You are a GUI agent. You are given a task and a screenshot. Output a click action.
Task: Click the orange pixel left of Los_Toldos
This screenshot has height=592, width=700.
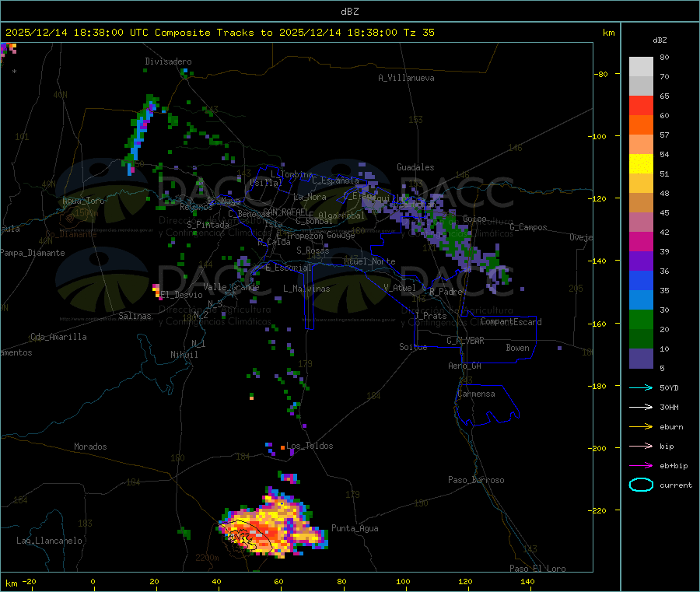pyautogui.click(x=282, y=447)
